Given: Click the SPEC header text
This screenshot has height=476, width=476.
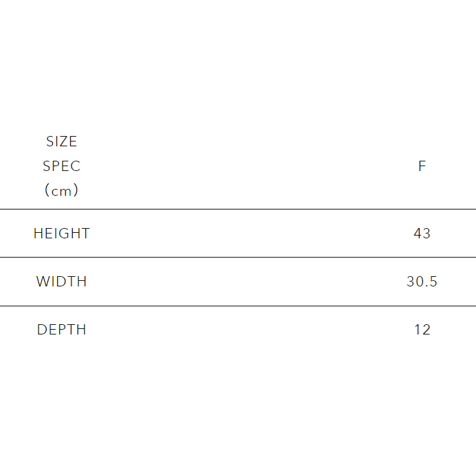Looking at the screenshot, I should [62, 166].
